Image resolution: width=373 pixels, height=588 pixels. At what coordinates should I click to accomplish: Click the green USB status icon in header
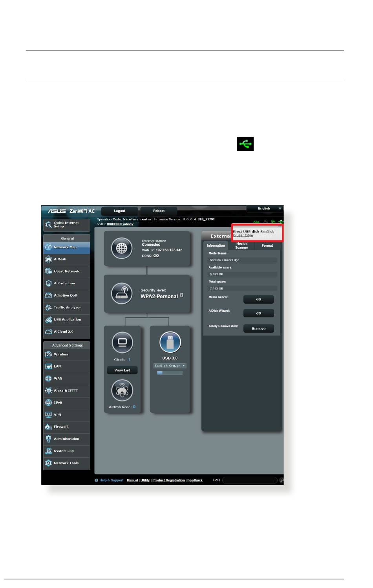[x=281, y=222]
